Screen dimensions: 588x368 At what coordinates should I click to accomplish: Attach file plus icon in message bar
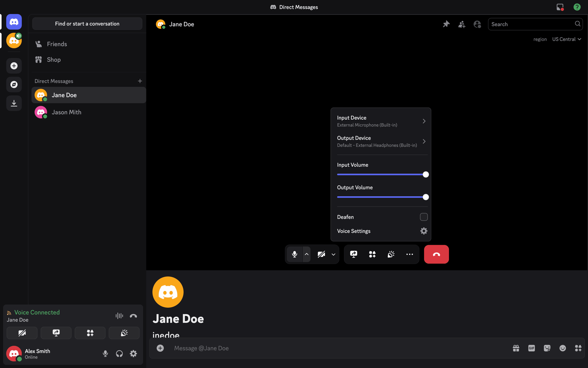160,348
